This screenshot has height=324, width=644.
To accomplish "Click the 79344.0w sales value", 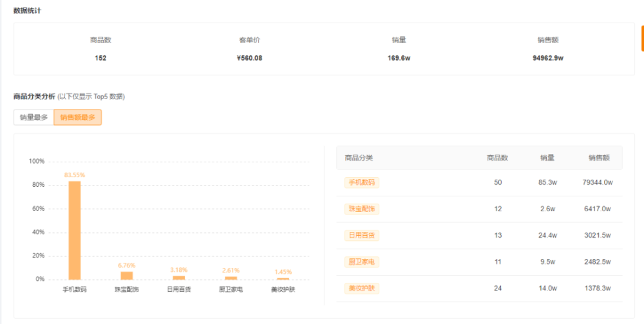I will (598, 182).
